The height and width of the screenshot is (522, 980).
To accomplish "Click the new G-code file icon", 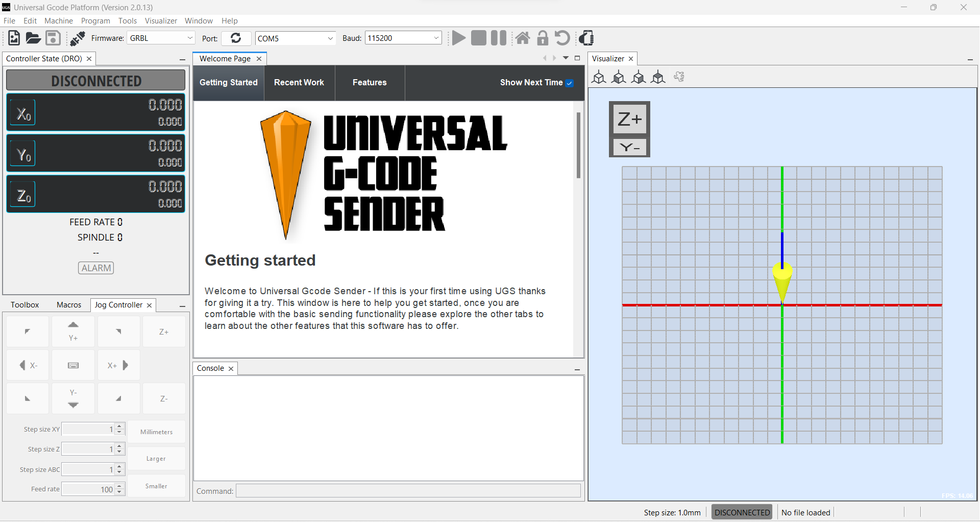I will coord(14,38).
